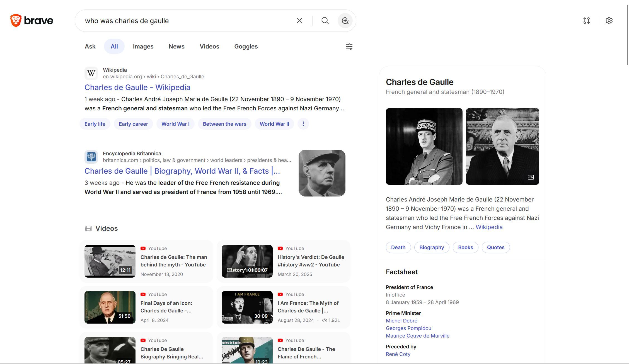The image size is (629, 364).
Task: Open settings gear icon
Action: click(x=609, y=21)
